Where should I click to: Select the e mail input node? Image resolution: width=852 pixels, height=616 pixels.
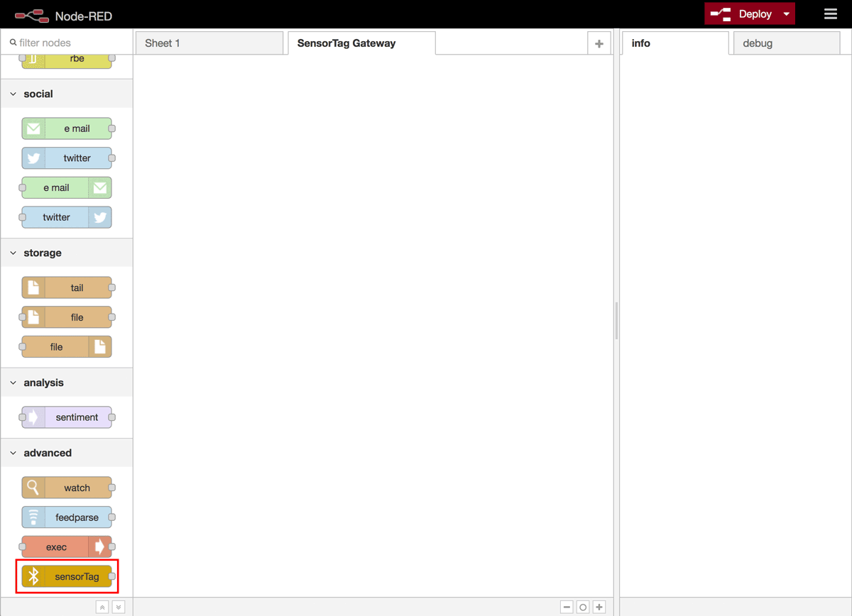click(x=67, y=128)
